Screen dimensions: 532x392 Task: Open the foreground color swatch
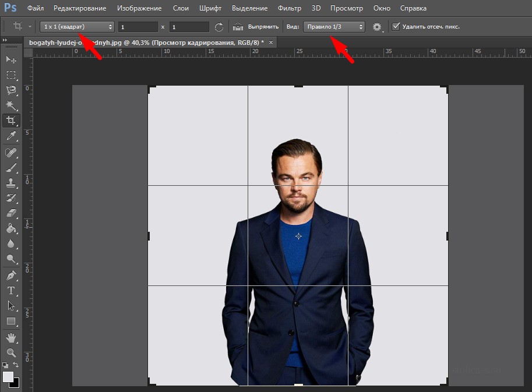(8, 376)
